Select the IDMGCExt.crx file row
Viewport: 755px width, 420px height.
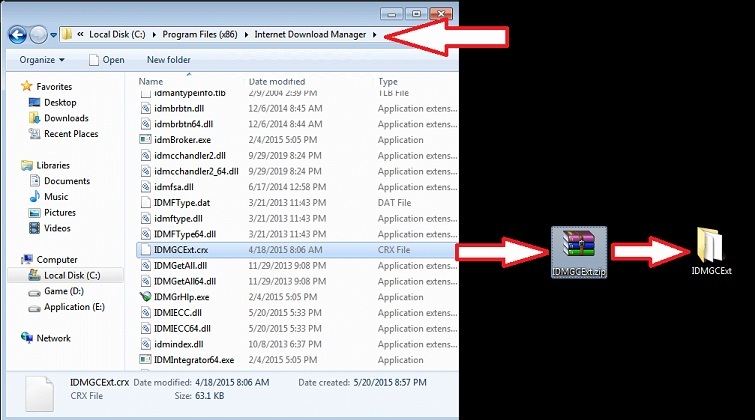(x=180, y=250)
